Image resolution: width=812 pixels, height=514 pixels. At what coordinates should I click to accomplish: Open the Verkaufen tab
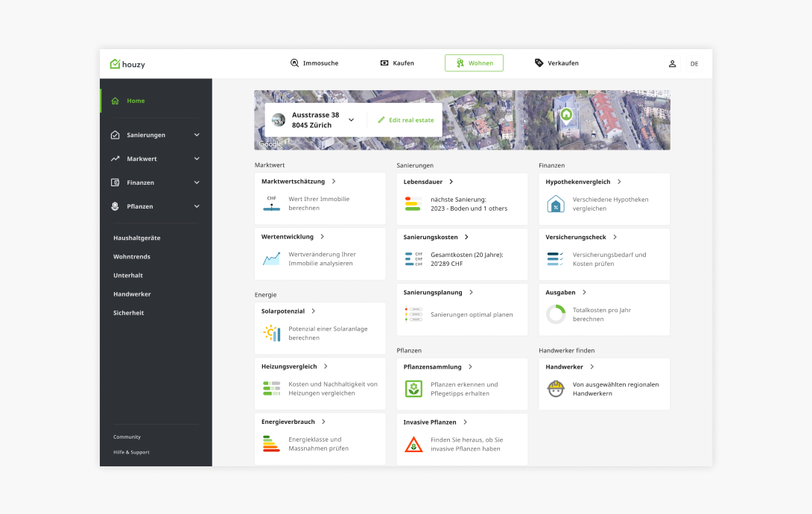click(x=556, y=63)
